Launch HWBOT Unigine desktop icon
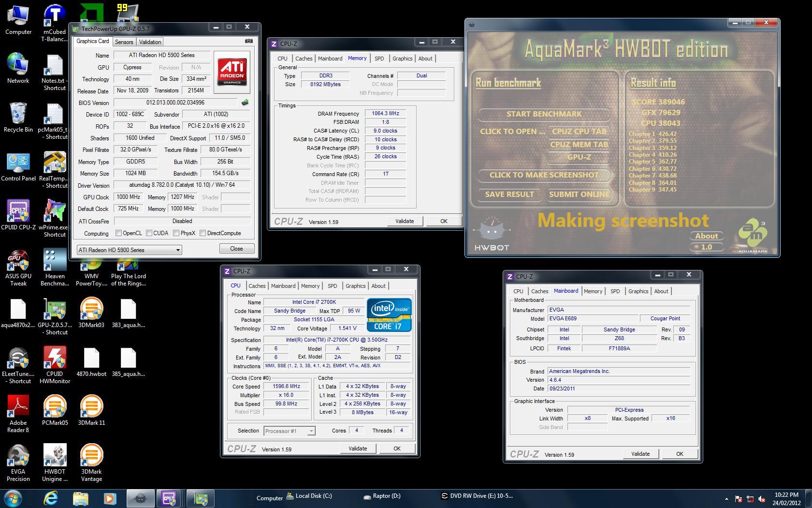Viewport: 812px width, 508px height. coord(54,463)
